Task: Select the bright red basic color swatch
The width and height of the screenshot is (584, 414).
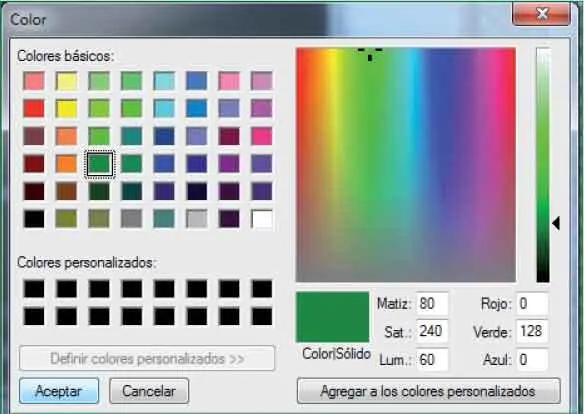Action: click(x=34, y=108)
